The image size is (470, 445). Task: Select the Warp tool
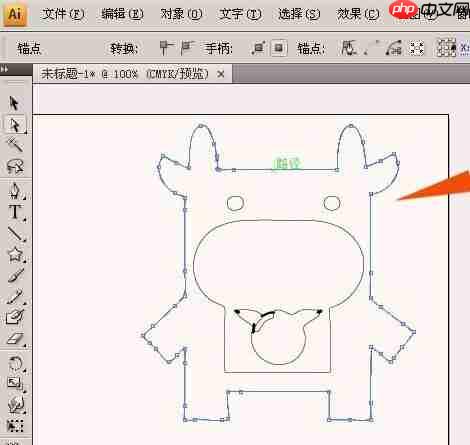[15, 404]
